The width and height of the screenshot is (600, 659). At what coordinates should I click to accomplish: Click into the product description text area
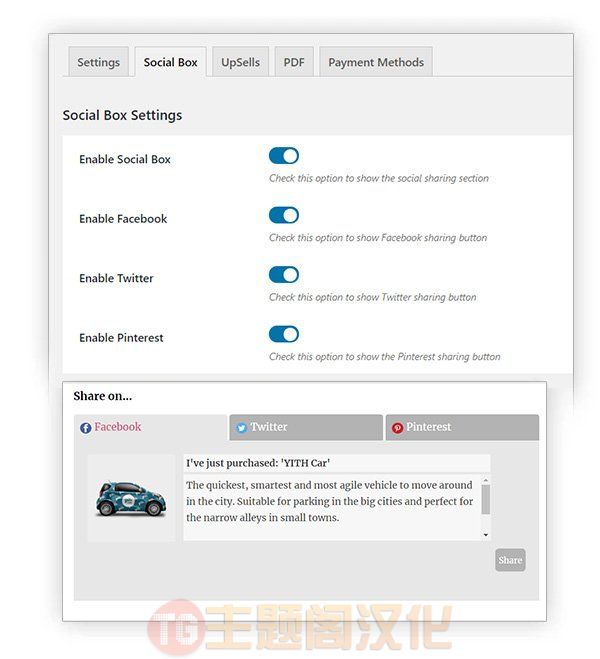click(333, 508)
